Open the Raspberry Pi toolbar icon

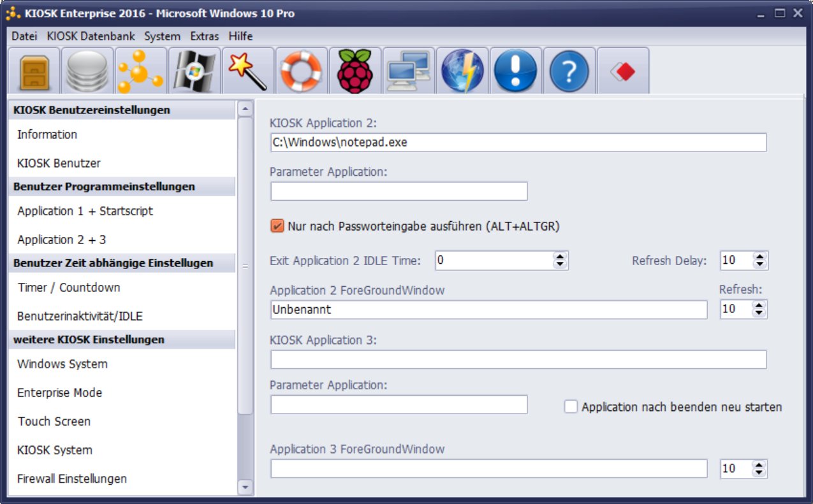[355, 71]
